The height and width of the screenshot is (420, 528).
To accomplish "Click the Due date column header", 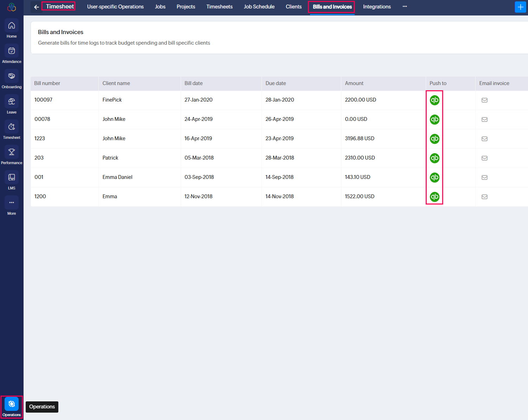I will [x=276, y=83].
